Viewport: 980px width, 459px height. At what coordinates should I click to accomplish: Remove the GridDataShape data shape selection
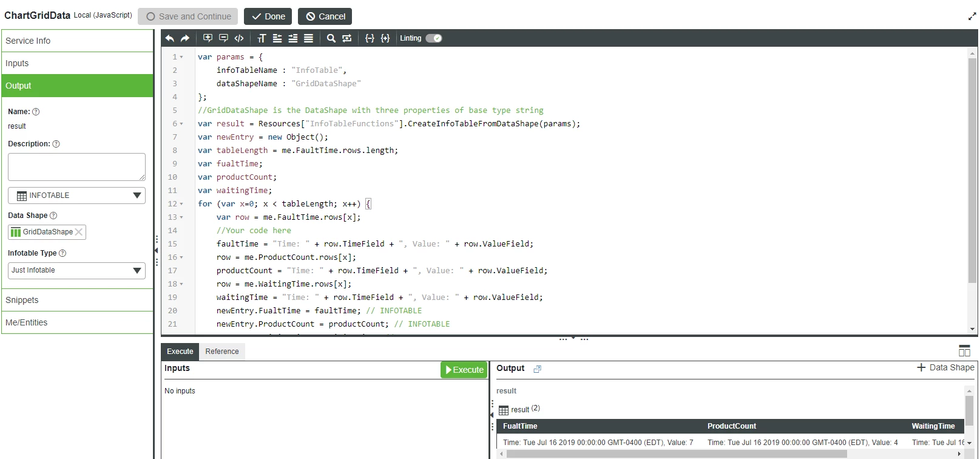tap(79, 232)
